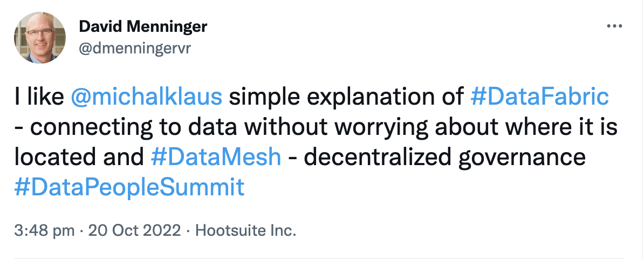Screen dimensions: 644x259
Task: Select the 20 Oct 2022 date
Action: pyautogui.click(x=135, y=231)
